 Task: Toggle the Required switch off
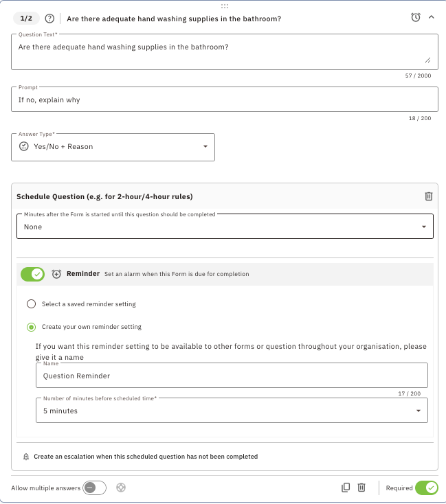point(426,488)
